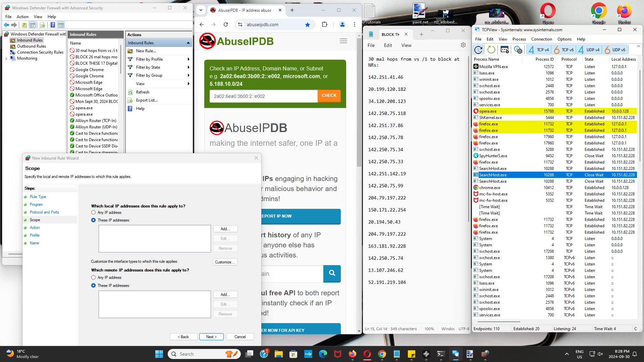Expand the Monitoring node in Firewall tree

[6, 58]
